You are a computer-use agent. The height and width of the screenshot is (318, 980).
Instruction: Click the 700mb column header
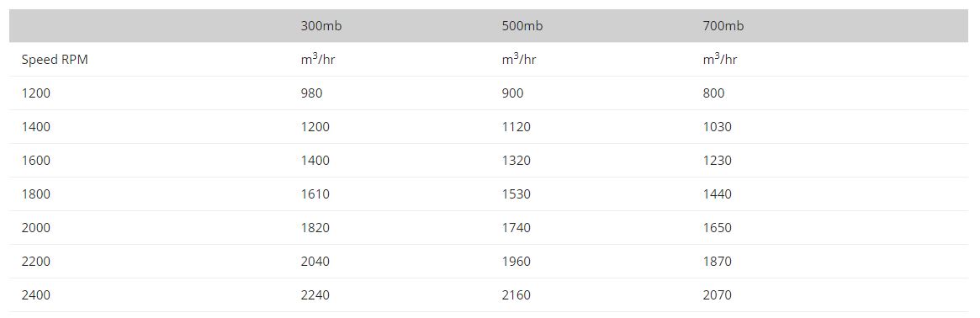coord(723,26)
